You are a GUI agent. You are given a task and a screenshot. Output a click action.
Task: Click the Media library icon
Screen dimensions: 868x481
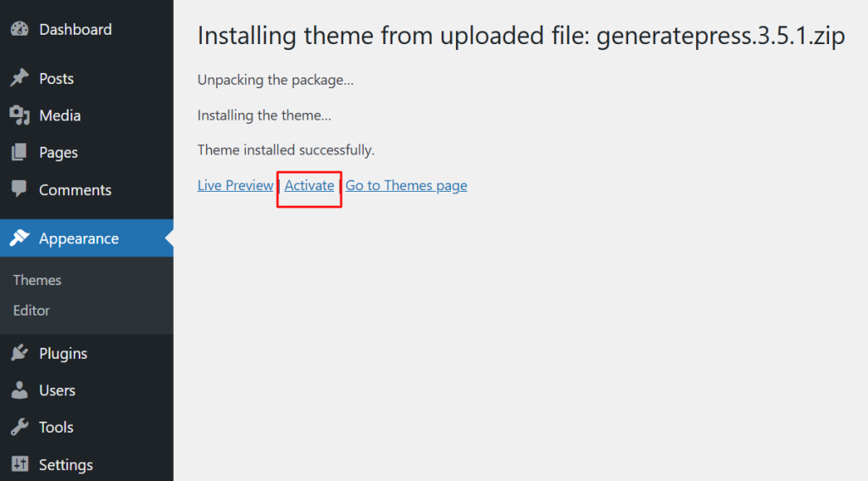pyautogui.click(x=19, y=115)
